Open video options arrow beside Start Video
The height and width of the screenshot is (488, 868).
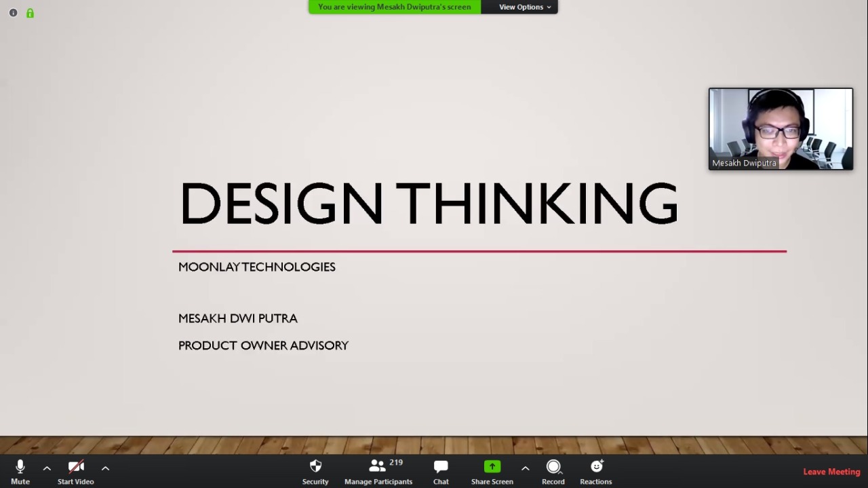tap(105, 468)
